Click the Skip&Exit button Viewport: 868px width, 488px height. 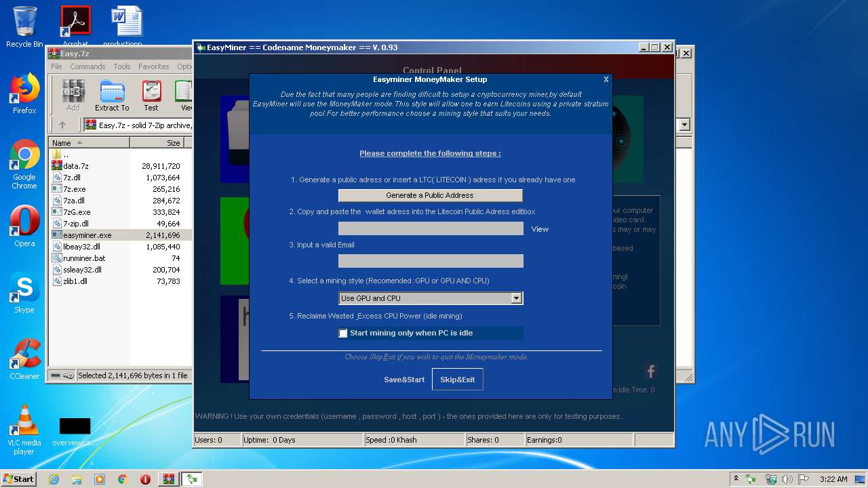(458, 380)
